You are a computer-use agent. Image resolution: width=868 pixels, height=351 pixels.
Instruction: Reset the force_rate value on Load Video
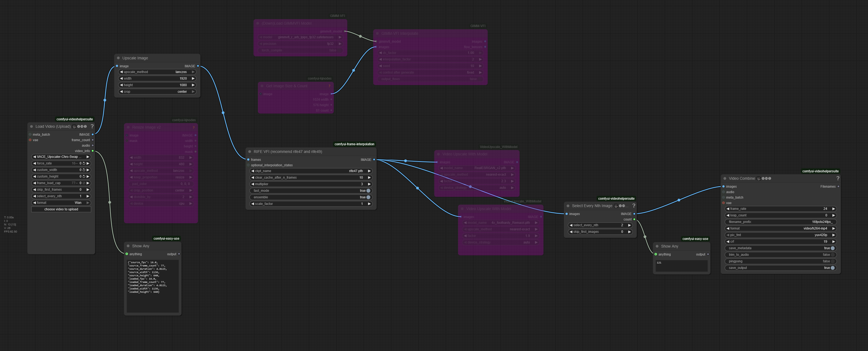point(83,163)
